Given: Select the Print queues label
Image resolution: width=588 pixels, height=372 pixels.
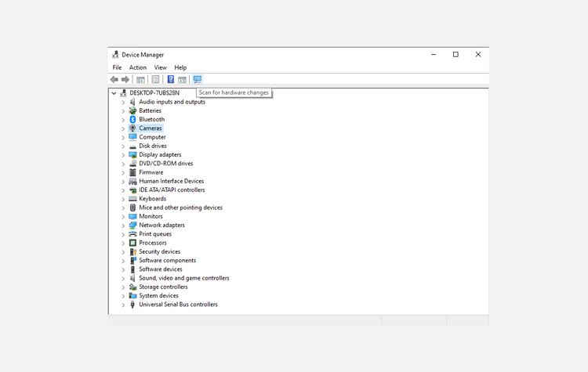Looking at the screenshot, I should coord(155,233).
